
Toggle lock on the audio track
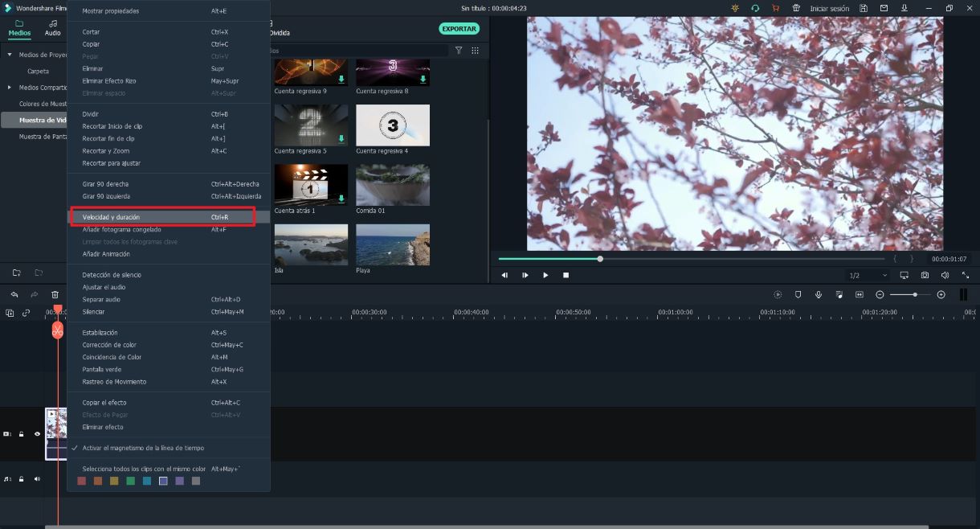click(x=22, y=479)
